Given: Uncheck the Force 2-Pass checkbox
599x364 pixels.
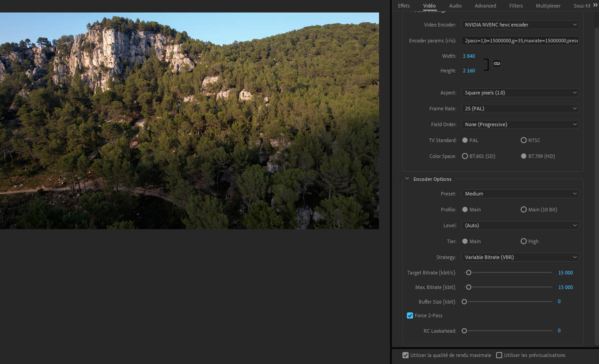Looking at the screenshot, I should coord(410,315).
